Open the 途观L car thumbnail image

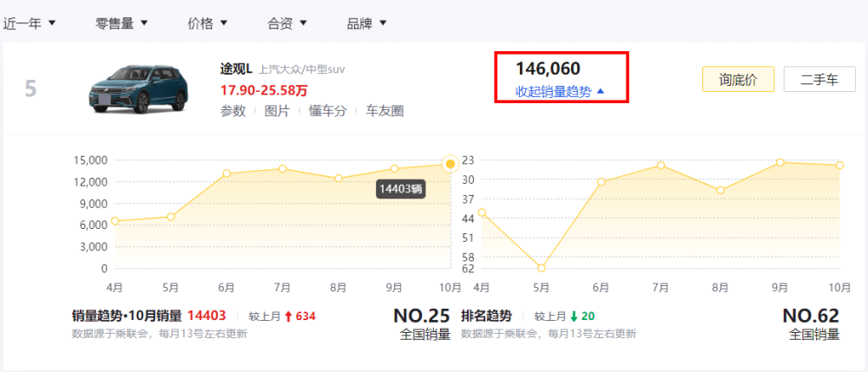[x=138, y=88]
